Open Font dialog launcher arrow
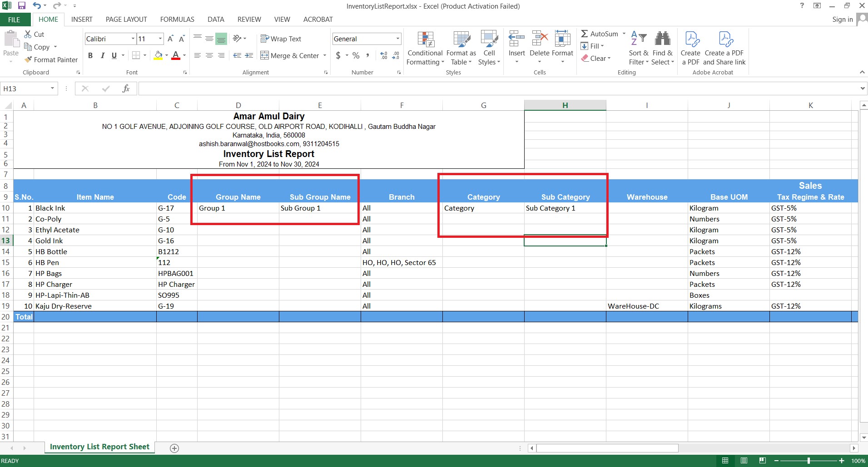 tap(185, 72)
